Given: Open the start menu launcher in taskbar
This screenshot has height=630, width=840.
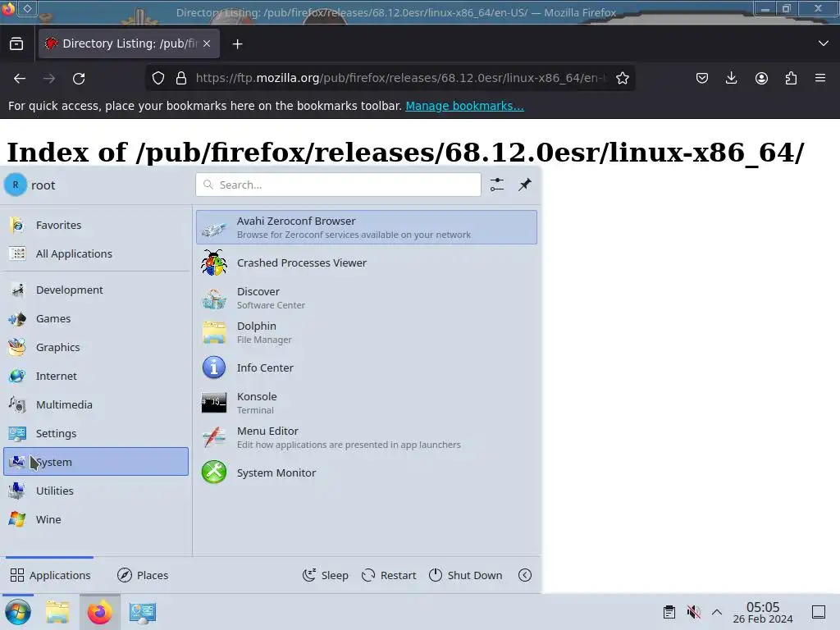Looking at the screenshot, I should pyautogui.click(x=18, y=612).
